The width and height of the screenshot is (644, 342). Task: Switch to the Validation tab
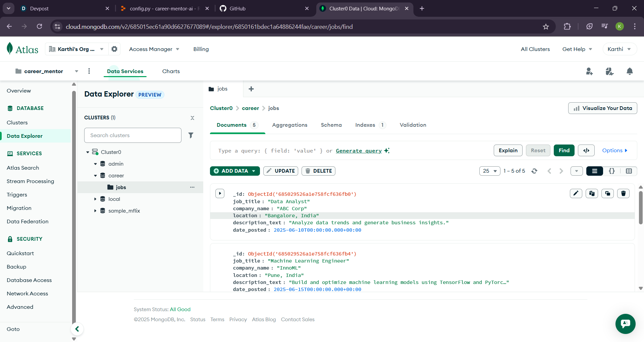click(413, 125)
